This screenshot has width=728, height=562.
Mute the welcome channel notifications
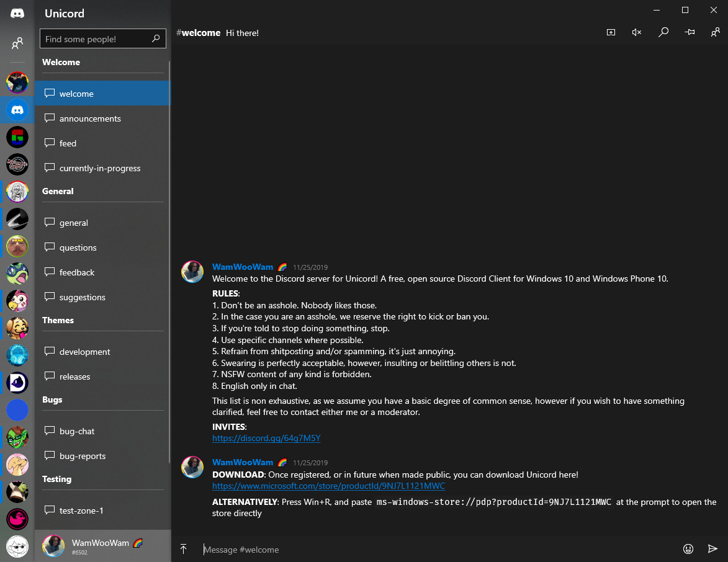637,32
